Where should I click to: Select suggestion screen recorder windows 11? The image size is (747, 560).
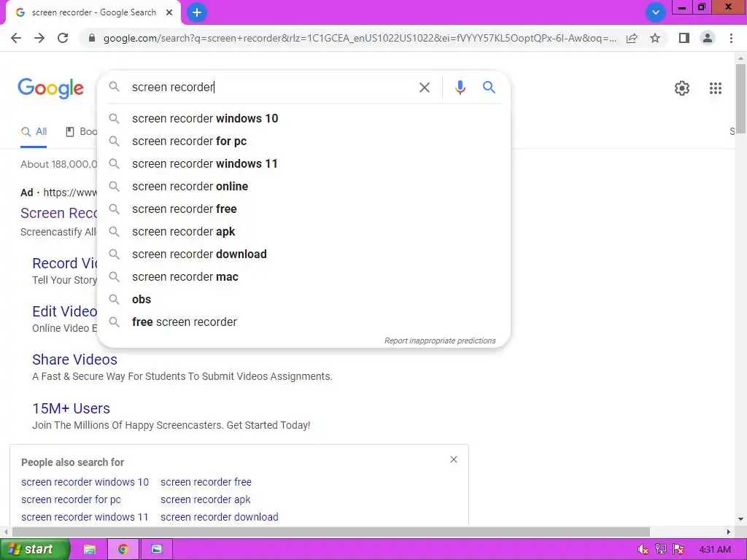[x=303, y=164]
